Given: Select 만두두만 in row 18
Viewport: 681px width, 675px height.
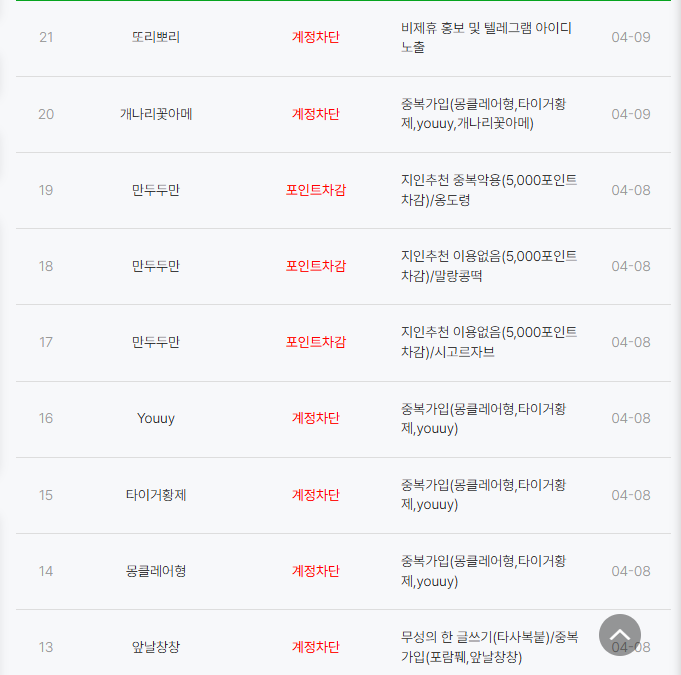Looking at the screenshot, I should 155,266.
